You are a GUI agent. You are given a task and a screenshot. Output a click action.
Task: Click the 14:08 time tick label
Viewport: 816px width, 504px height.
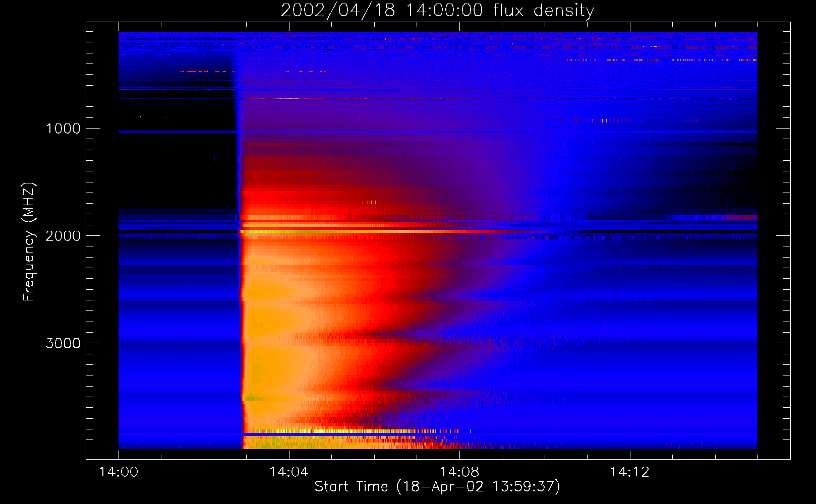pyautogui.click(x=459, y=472)
